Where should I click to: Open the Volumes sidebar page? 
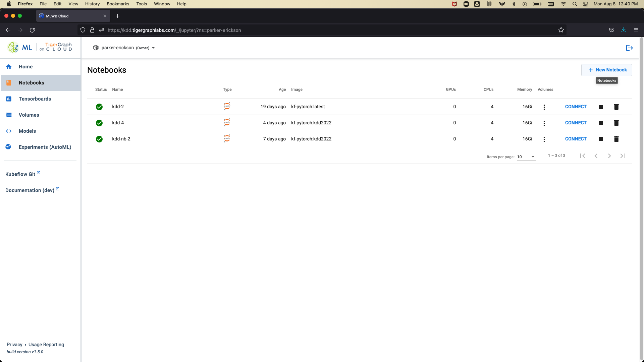(x=29, y=115)
